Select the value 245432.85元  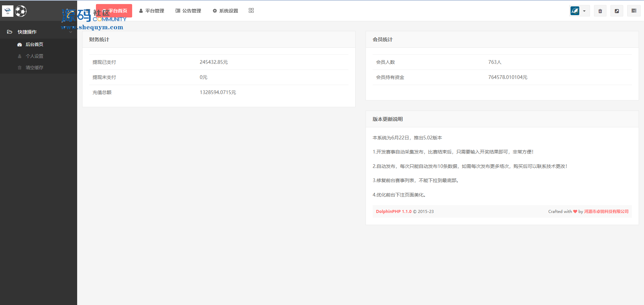pyautogui.click(x=214, y=62)
